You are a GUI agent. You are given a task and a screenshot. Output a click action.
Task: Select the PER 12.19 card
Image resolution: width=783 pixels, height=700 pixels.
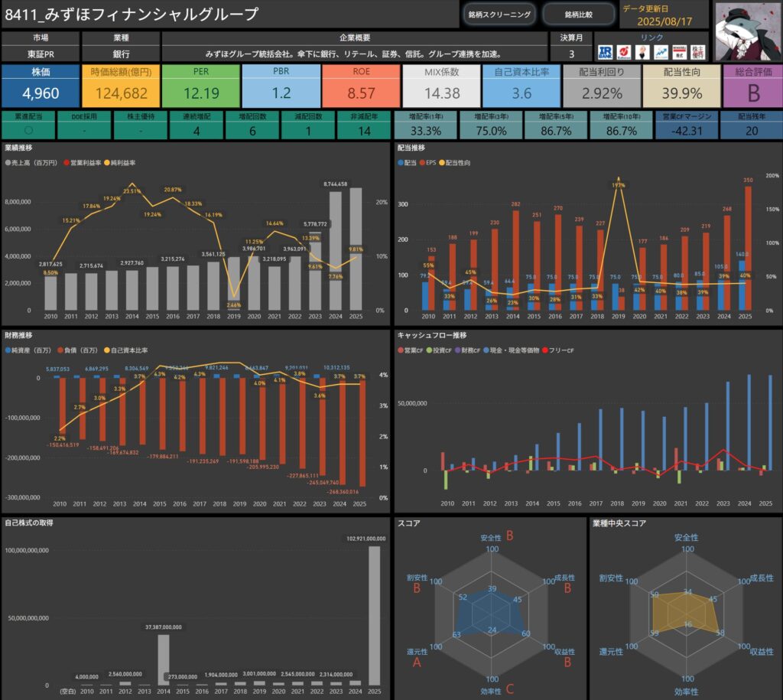pos(201,86)
